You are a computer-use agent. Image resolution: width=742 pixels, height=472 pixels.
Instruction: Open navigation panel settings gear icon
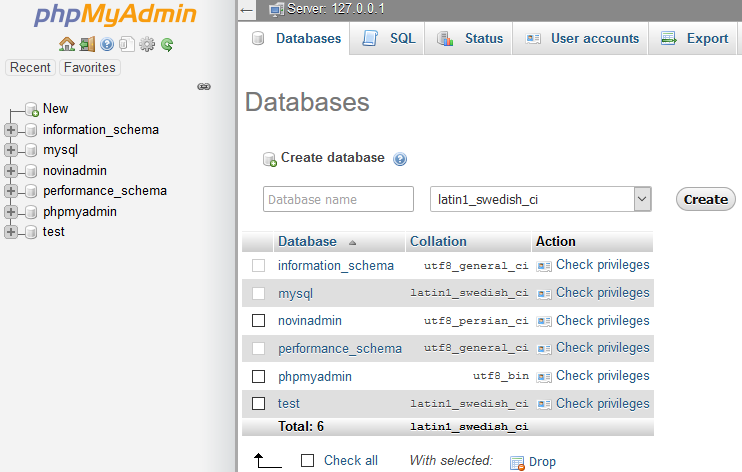tap(147, 45)
